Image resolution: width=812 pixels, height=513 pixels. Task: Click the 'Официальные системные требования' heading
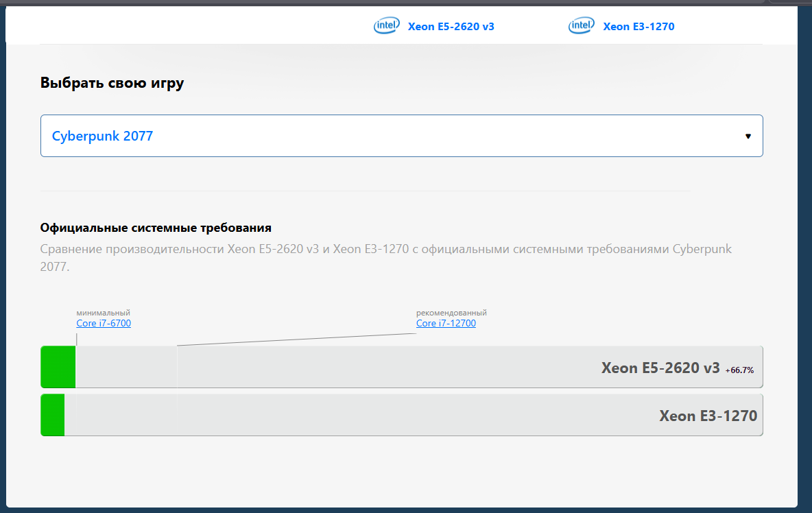(156, 228)
